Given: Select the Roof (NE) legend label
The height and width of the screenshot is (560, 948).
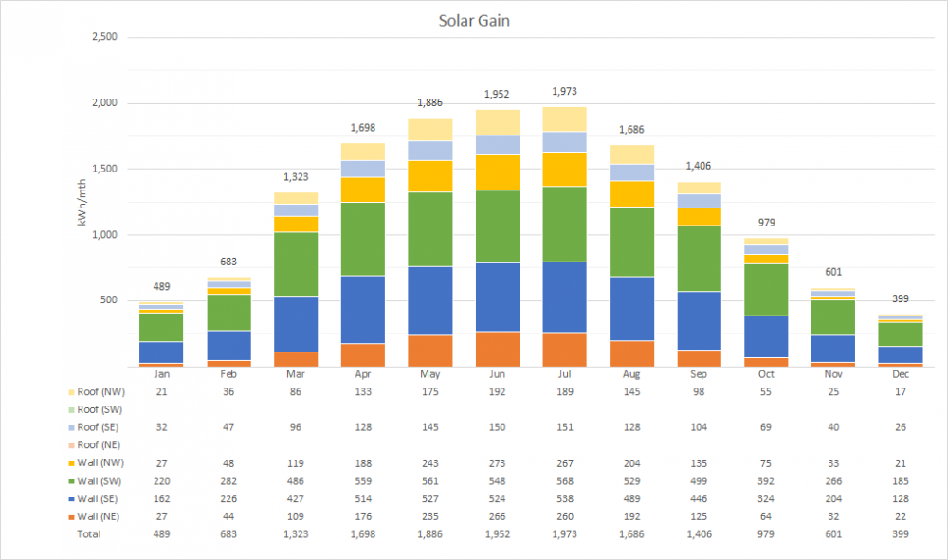Looking at the screenshot, I should tap(100, 445).
